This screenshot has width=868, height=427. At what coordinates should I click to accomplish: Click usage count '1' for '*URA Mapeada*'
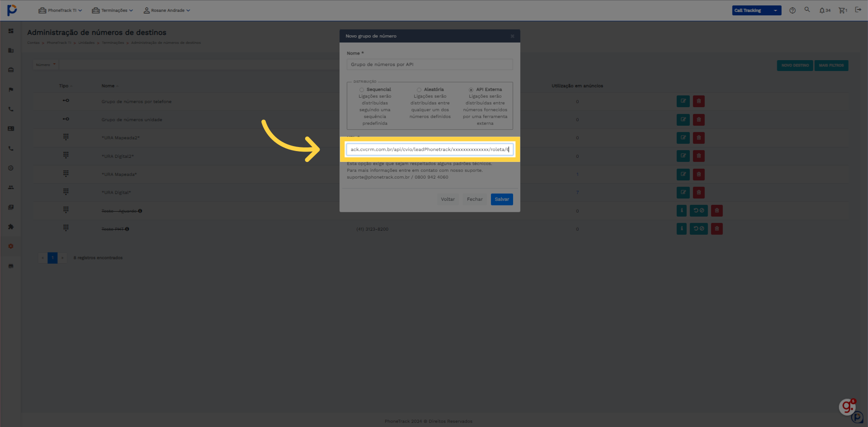click(x=577, y=175)
